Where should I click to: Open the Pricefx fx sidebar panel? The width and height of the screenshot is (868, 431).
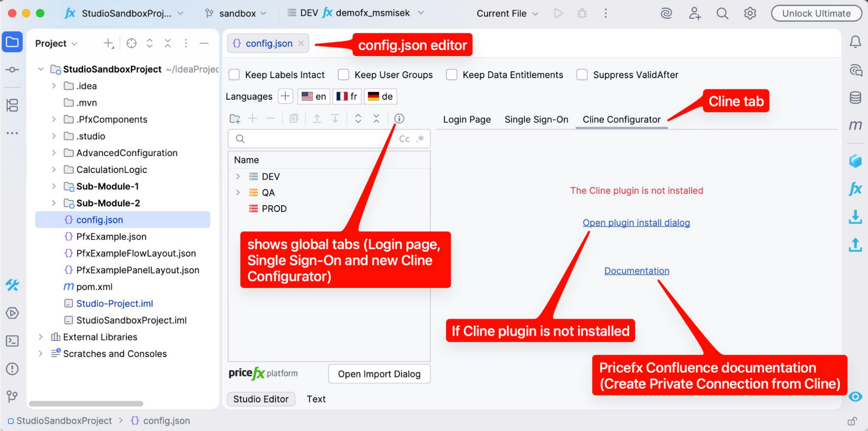click(855, 189)
